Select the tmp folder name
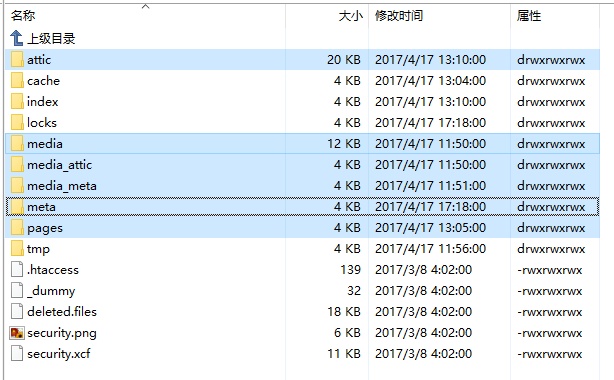 [x=38, y=249]
